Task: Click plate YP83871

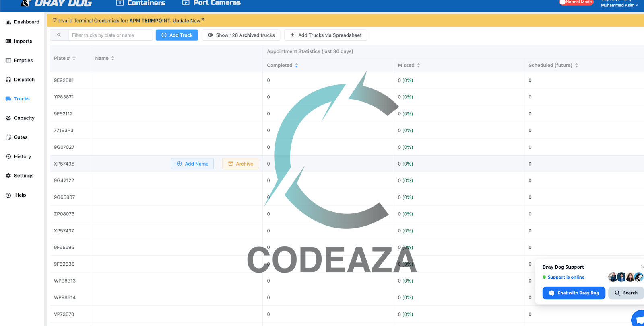Action: (x=64, y=97)
